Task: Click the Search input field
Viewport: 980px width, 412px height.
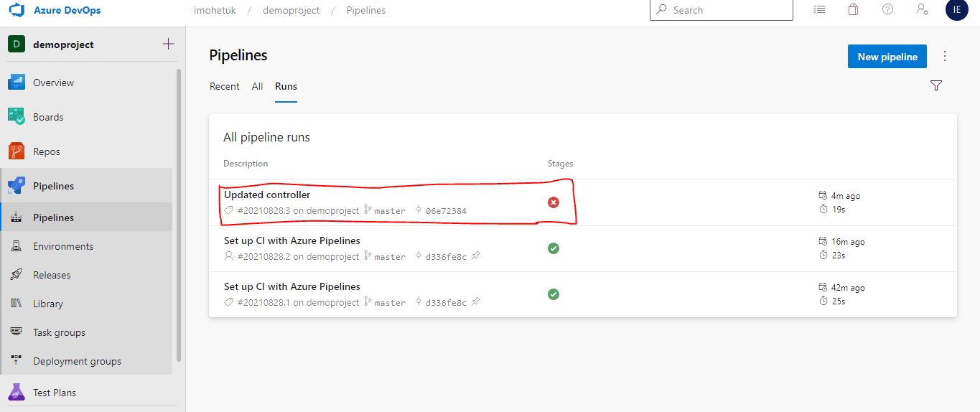Action: 722,10
